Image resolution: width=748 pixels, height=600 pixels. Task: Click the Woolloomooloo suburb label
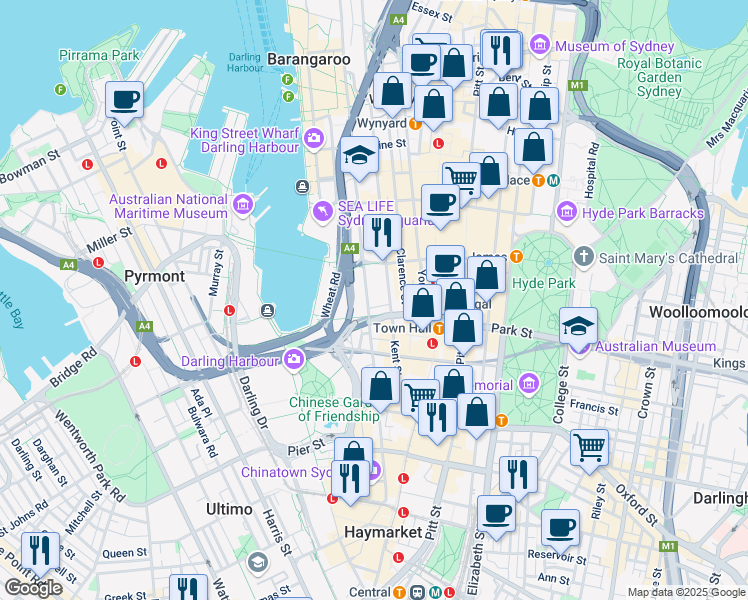[x=698, y=312]
